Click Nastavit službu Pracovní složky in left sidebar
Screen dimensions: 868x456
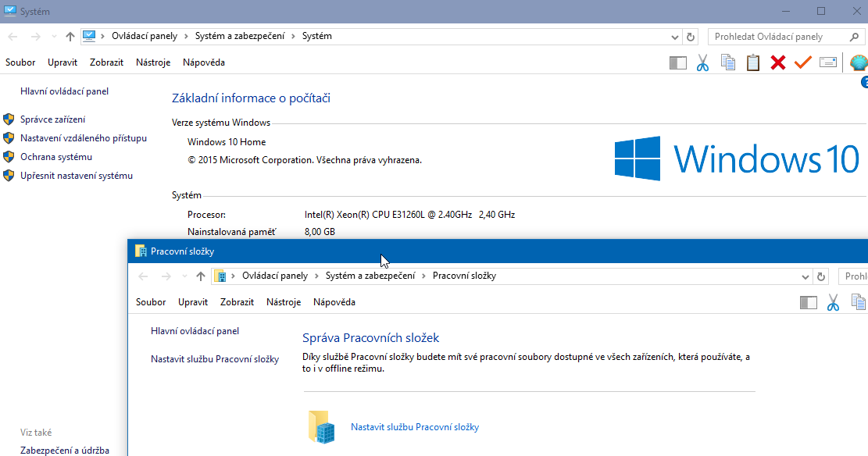(215, 359)
